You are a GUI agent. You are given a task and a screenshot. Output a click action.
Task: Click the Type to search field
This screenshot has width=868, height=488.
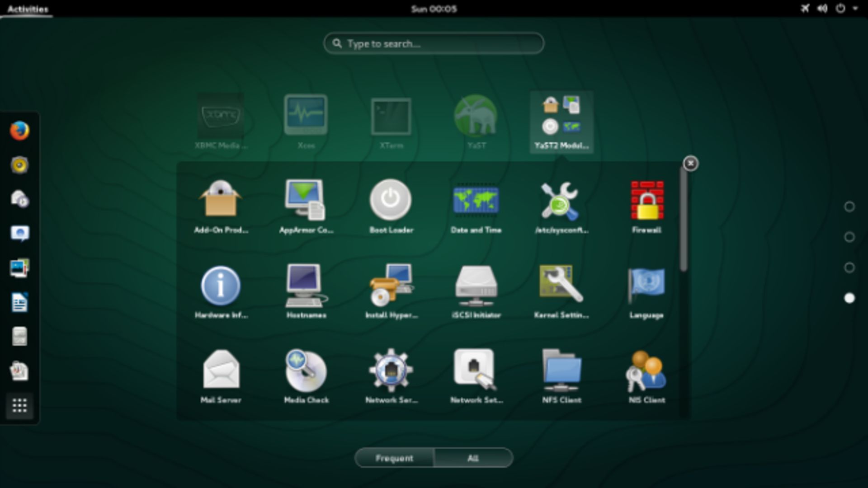pos(433,43)
